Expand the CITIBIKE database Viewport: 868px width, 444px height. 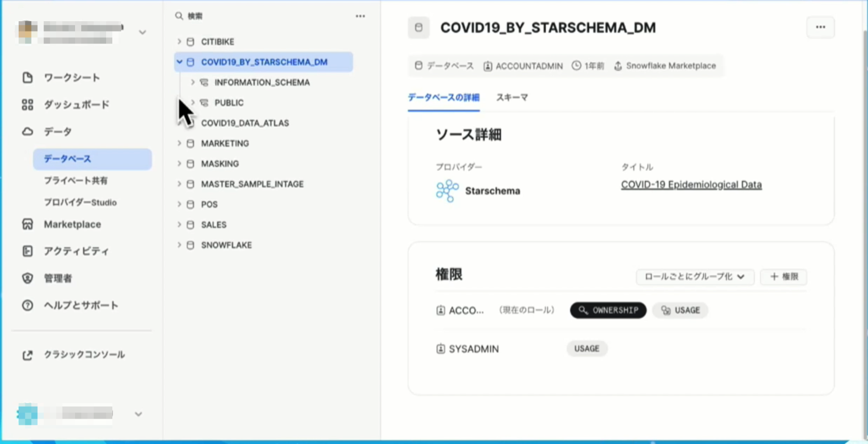179,41
